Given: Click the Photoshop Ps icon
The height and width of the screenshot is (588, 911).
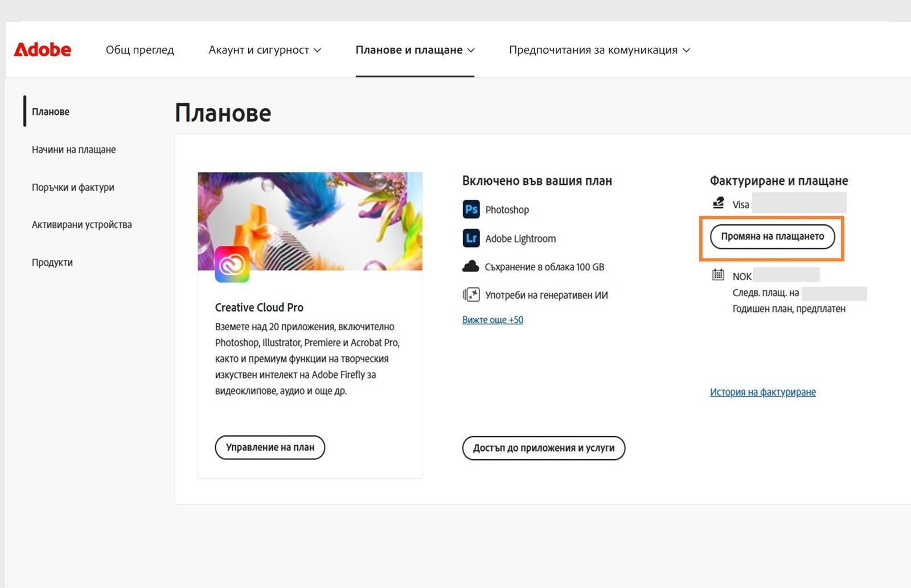Looking at the screenshot, I should pyautogui.click(x=471, y=209).
